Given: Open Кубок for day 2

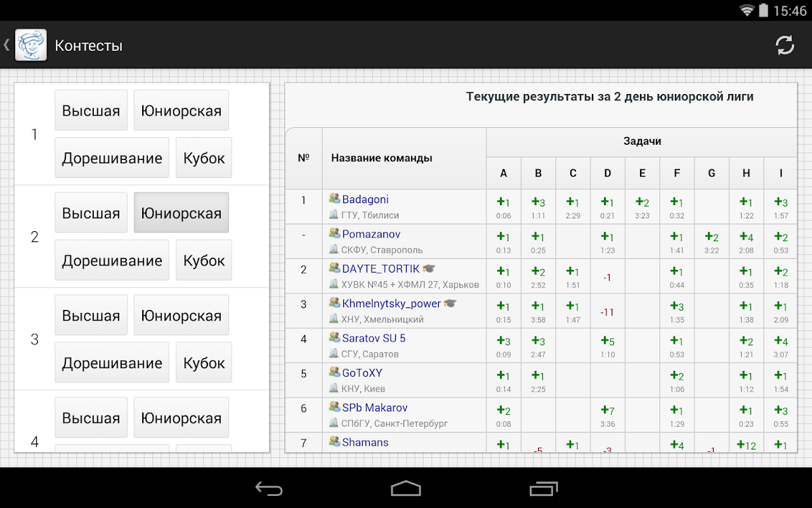Looking at the screenshot, I should coord(204,260).
